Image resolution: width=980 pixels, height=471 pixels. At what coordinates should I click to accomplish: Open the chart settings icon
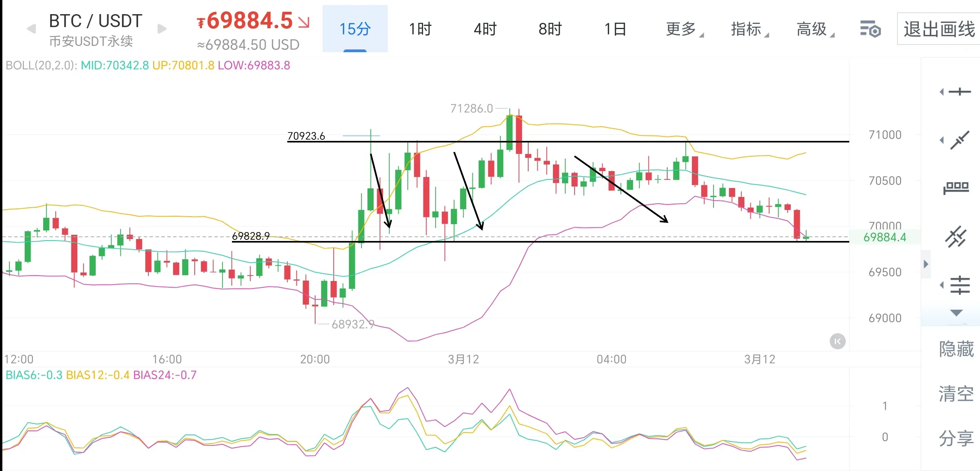tap(870, 29)
